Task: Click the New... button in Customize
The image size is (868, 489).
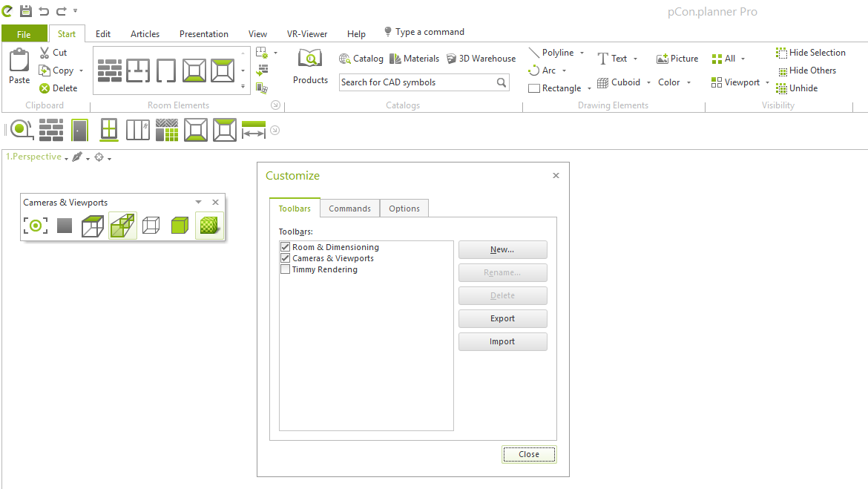Action: [503, 250]
